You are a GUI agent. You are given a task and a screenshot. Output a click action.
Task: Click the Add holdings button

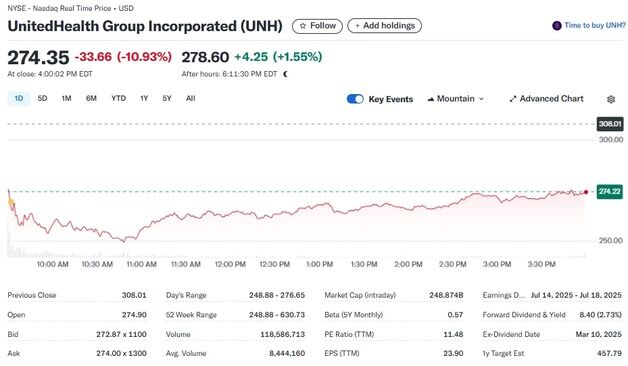[384, 26]
